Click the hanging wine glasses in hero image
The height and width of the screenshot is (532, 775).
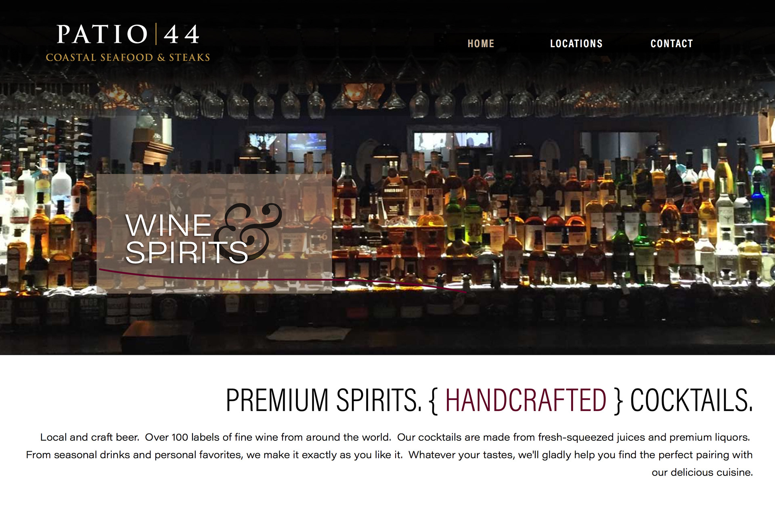pos(387,97)
